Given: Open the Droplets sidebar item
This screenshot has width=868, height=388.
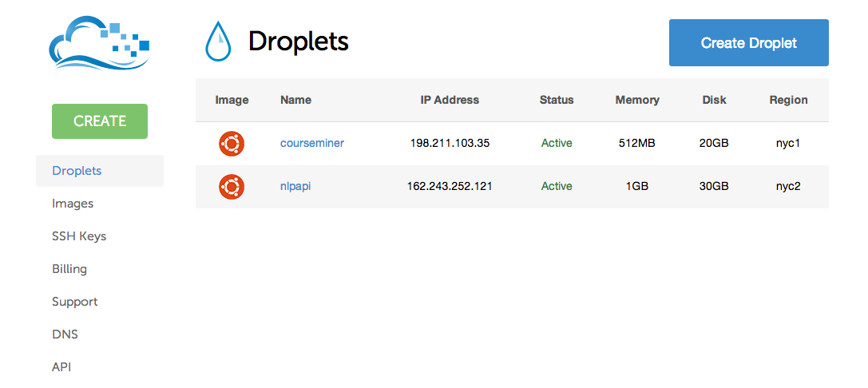Looking at the screenshot, I should [x=77, y=171].
